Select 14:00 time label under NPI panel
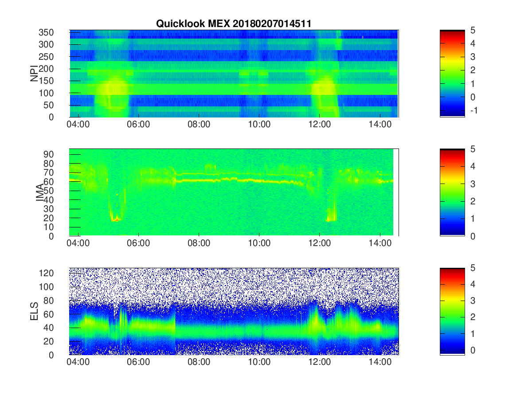 [x=380, y=125]
